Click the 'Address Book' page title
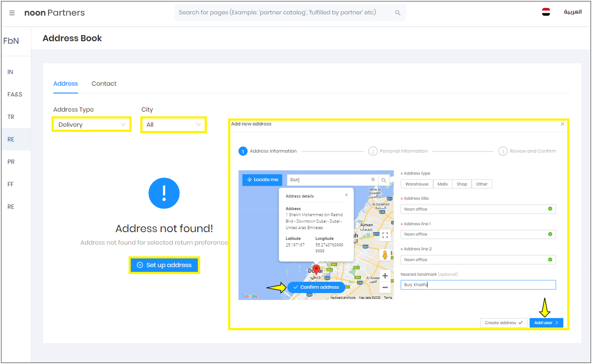 [x=73, y=38]
